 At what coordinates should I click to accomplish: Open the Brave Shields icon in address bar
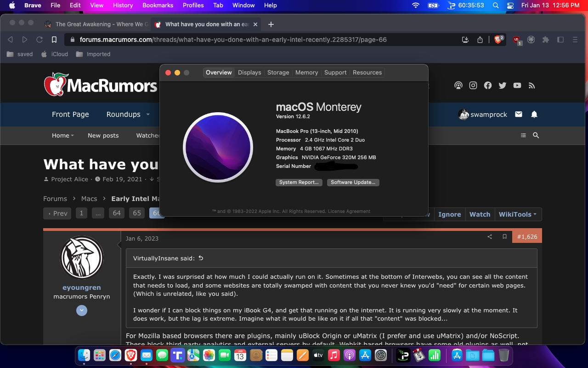[x=498, y=40]
